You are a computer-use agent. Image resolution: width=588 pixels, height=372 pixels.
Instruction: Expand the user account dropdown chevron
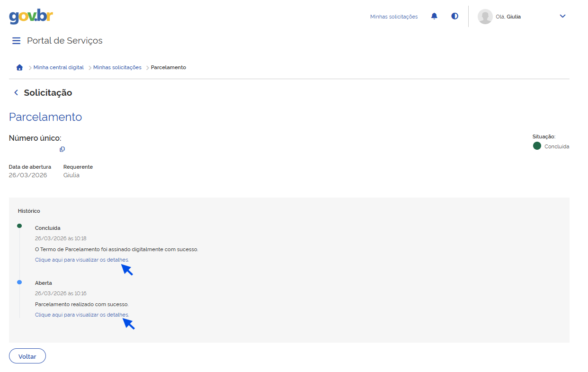coord(562,16)
